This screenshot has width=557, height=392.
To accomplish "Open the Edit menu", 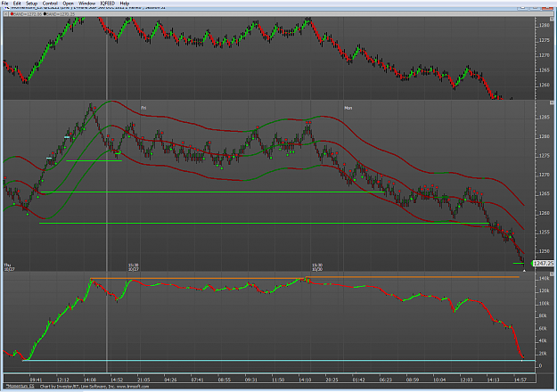I will tap(17, 4).
